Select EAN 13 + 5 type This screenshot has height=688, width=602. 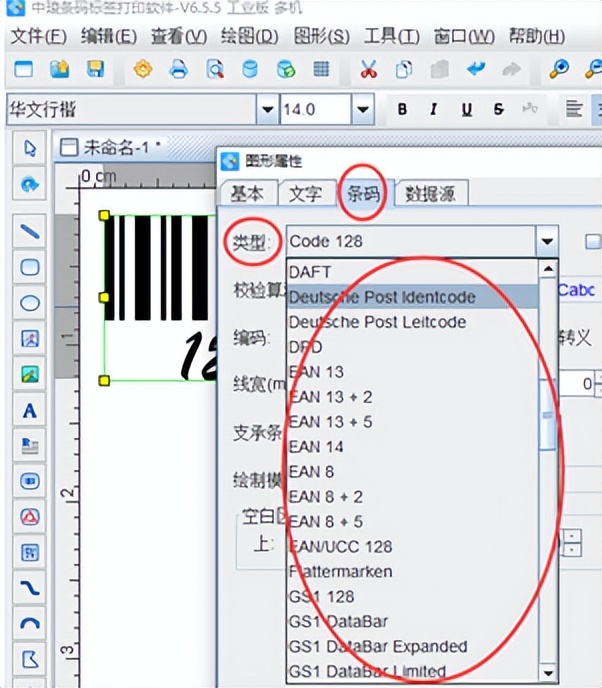[412, 422]
